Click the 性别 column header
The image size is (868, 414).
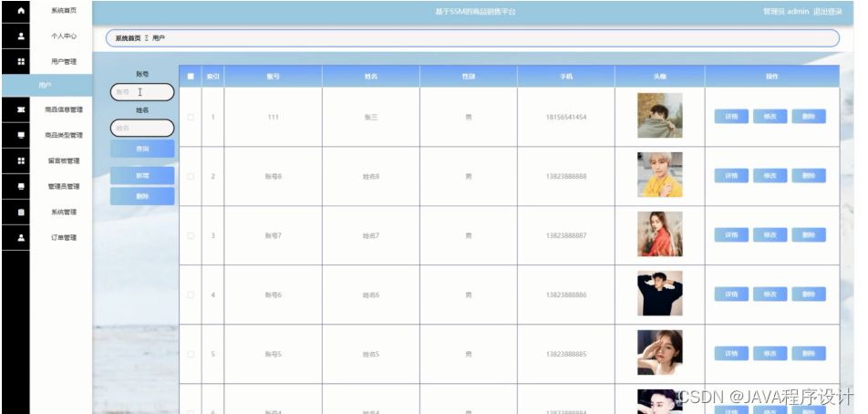[x=469, y=77]
